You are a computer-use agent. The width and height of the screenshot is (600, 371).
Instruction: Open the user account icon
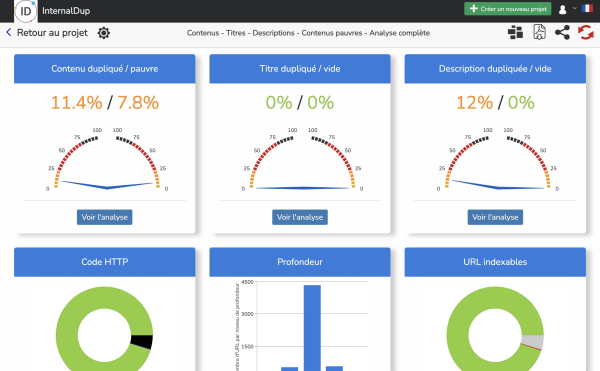pyautogui.click(x=562, y=10)
